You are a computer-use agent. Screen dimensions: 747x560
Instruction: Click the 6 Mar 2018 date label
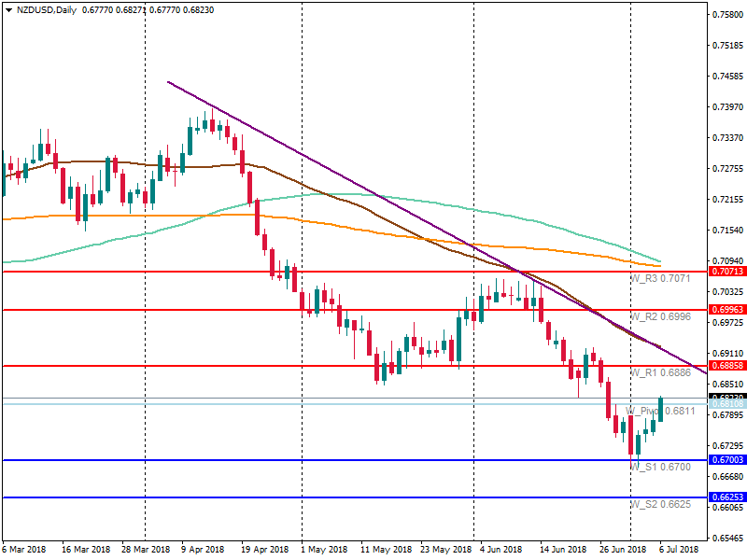click(26, 550)
